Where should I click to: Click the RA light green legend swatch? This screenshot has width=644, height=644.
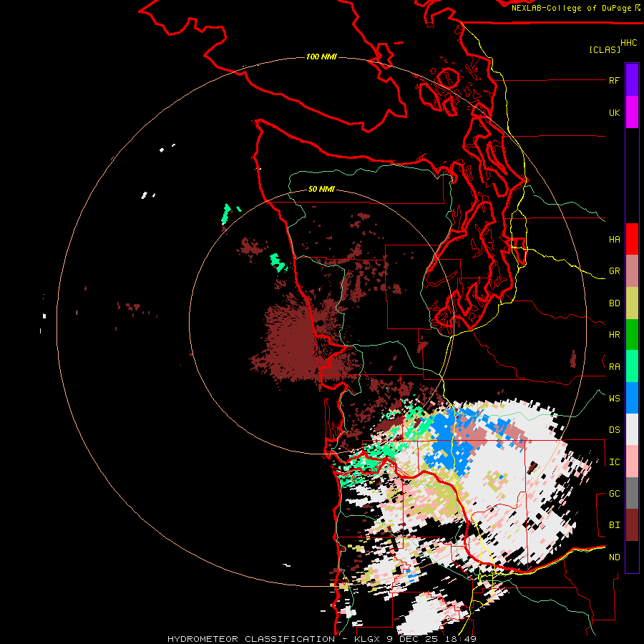click(632, 366)
